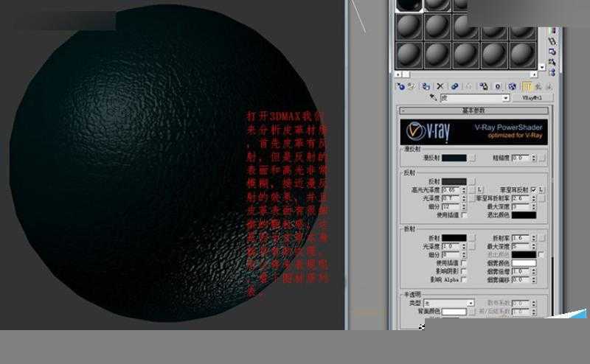Toggle Show Map in Viewport icon
The height and width of the screenshot is (364, 590).
tap(512, 87)
